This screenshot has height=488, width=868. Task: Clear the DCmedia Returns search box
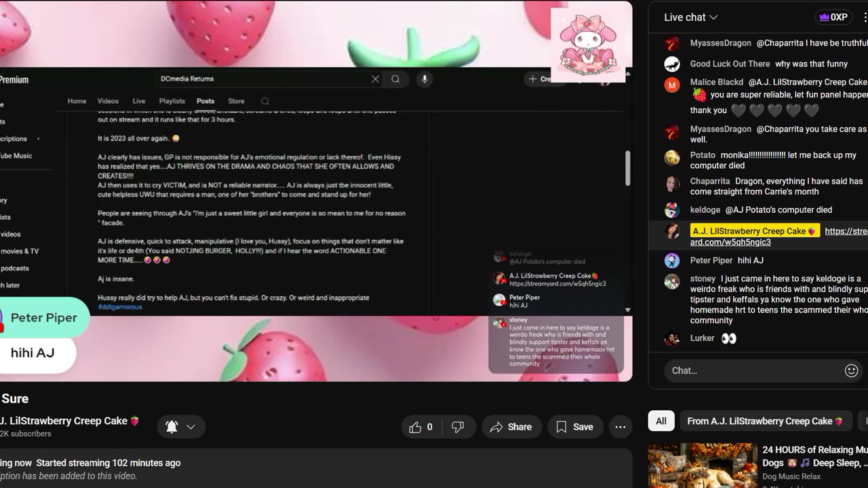coord(375,79)
